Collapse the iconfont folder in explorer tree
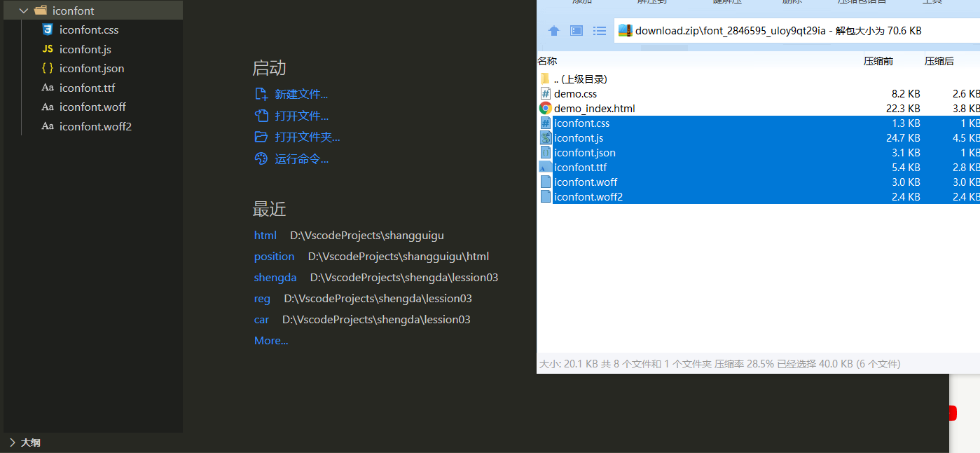Viewport: 980px width, 453px height. click(x=24, y=11)
